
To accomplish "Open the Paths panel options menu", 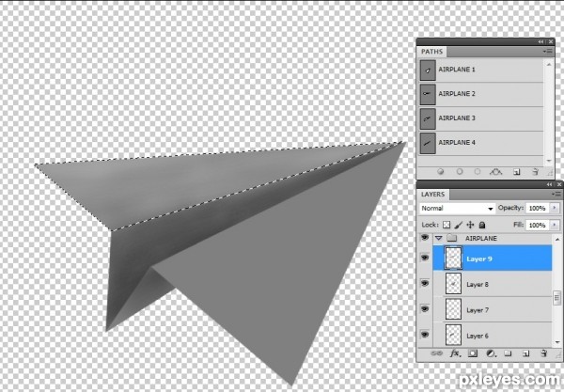I will click(547, 52).
